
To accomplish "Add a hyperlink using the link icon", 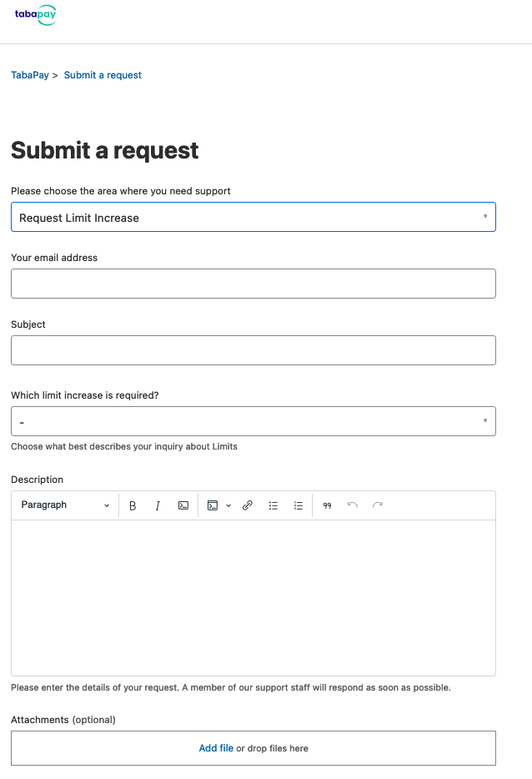I will (248, 505).
